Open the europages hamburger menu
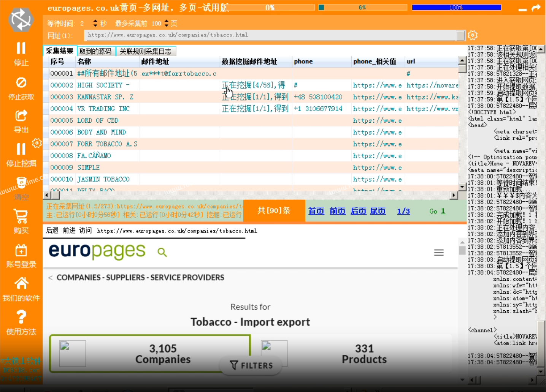This screenshot has height=392, width=546. tap(439, 253)
